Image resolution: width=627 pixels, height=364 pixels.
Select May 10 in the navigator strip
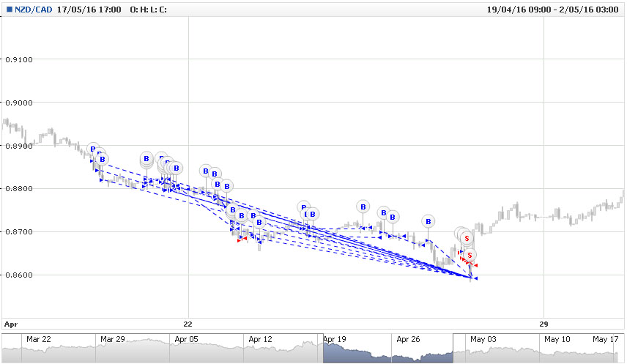click(x=556, y=340)
